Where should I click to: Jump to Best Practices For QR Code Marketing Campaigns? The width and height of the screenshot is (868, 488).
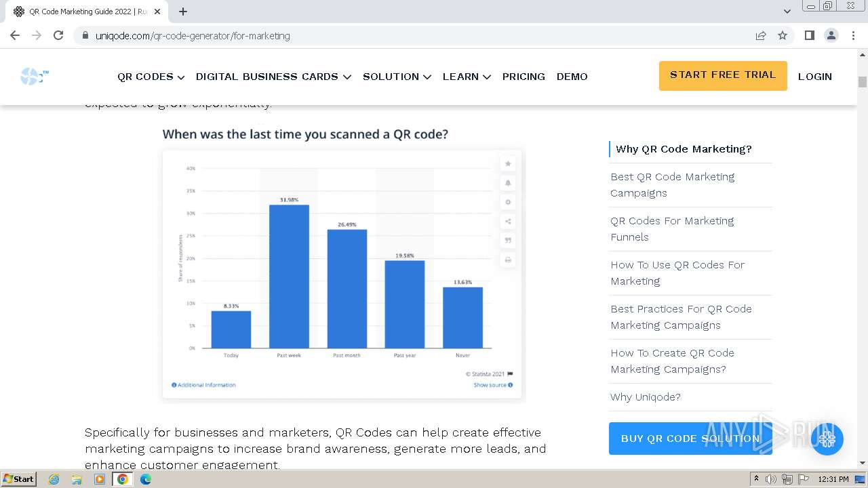tap(681, 317)
